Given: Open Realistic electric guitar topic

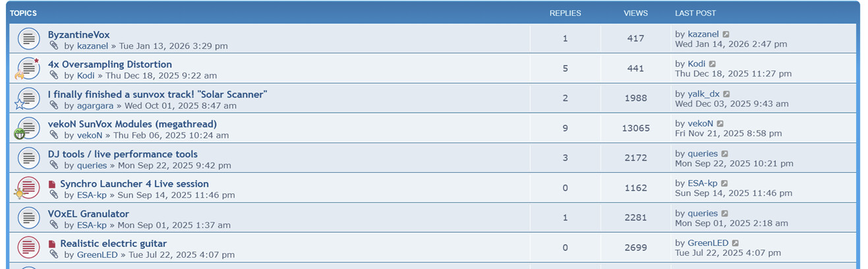Looking at the screenshot, I should [113, 243].
